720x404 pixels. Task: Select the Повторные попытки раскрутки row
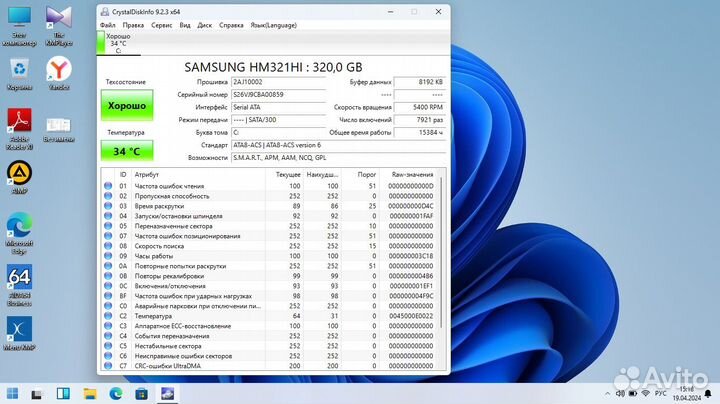tap(269, 266)
